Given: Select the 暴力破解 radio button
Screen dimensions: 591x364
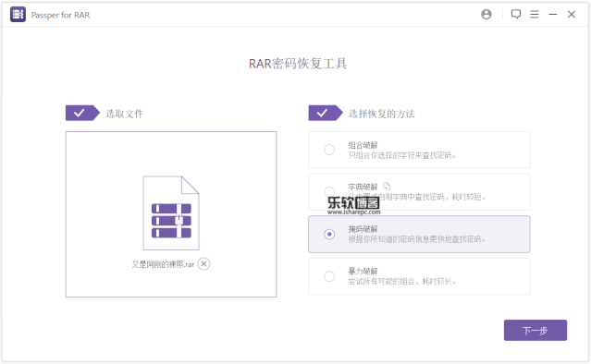Looking at the screenshot, I should coord(329,276).
